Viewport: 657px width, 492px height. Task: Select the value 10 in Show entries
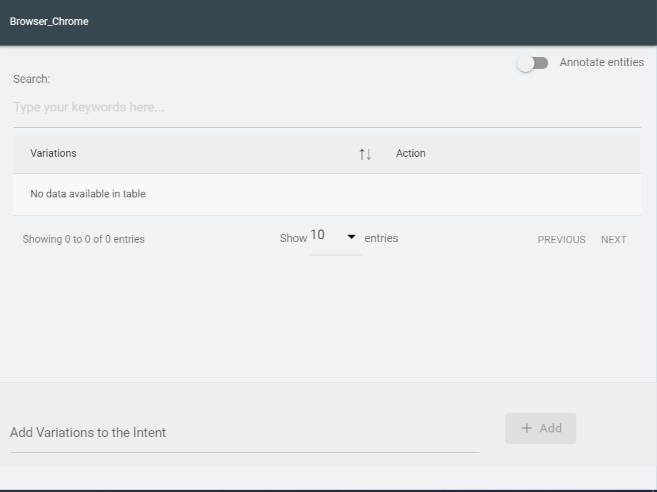318,236
